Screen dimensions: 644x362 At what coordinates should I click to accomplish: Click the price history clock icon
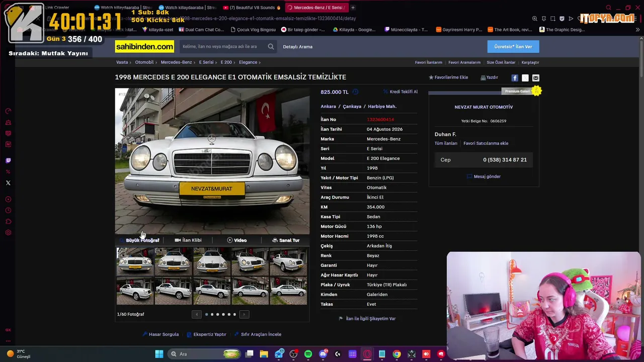355,92
